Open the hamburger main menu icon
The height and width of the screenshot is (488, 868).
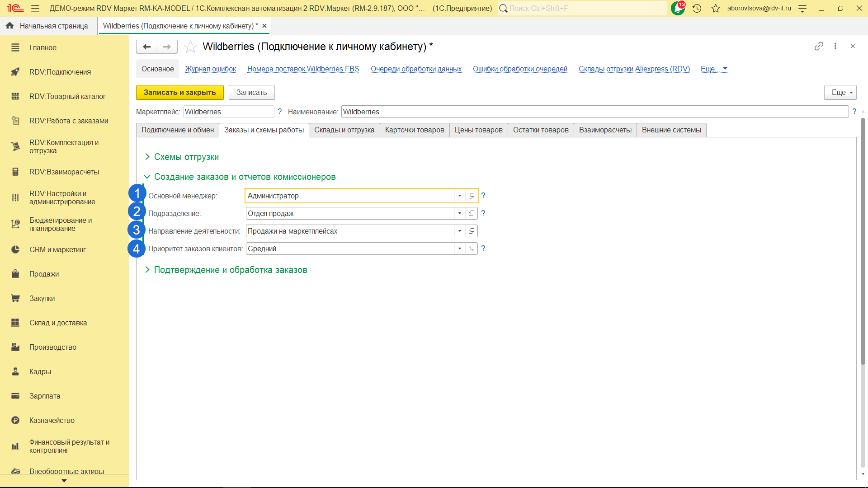35,8
